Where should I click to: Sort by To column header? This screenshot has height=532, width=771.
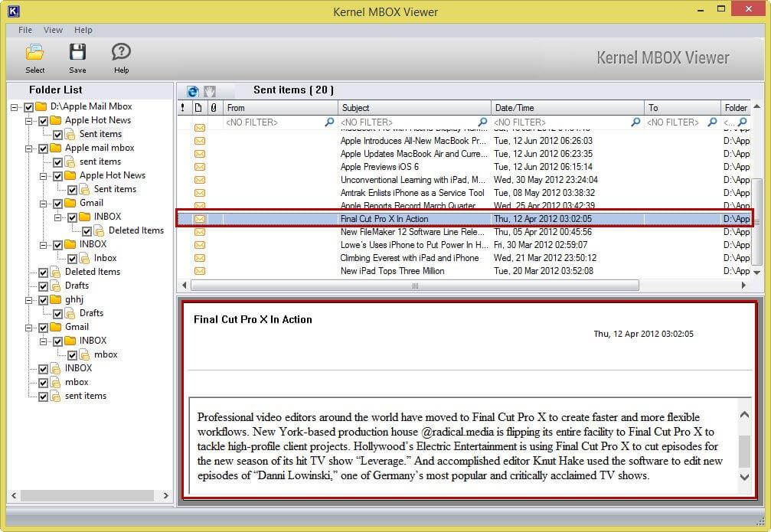point(682,108)
